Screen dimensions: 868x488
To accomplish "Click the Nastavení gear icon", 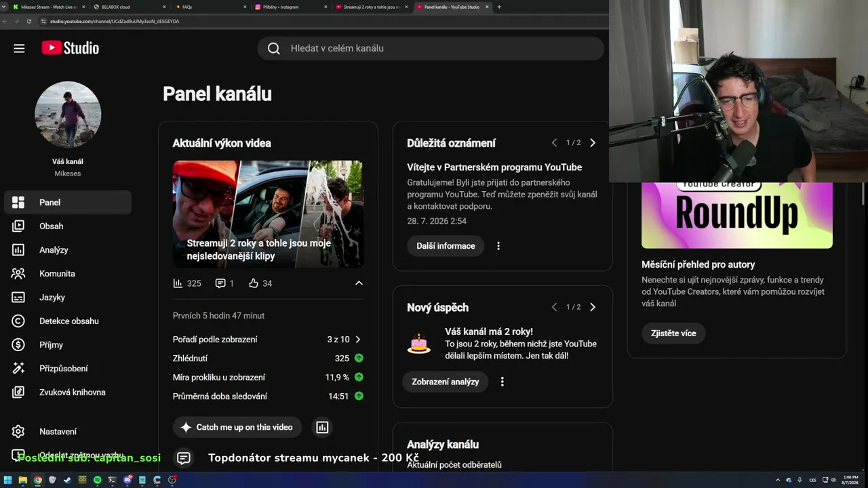I will [x=18, y=432].
